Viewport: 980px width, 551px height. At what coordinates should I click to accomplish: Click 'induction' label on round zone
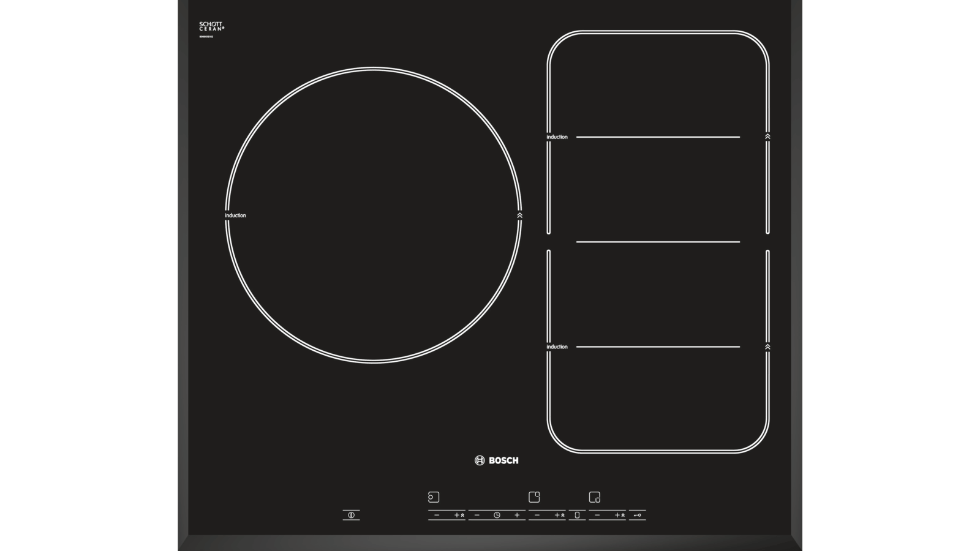235,216
